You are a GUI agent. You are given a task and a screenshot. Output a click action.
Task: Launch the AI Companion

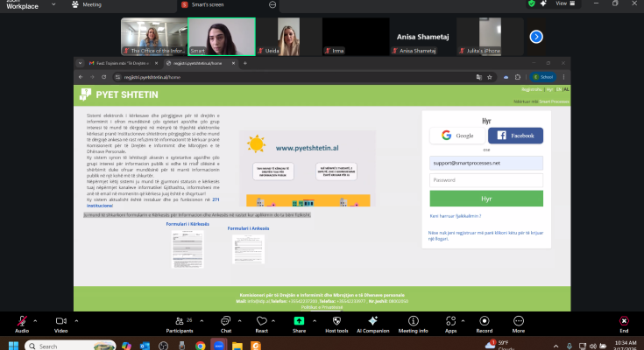point(372,321)
